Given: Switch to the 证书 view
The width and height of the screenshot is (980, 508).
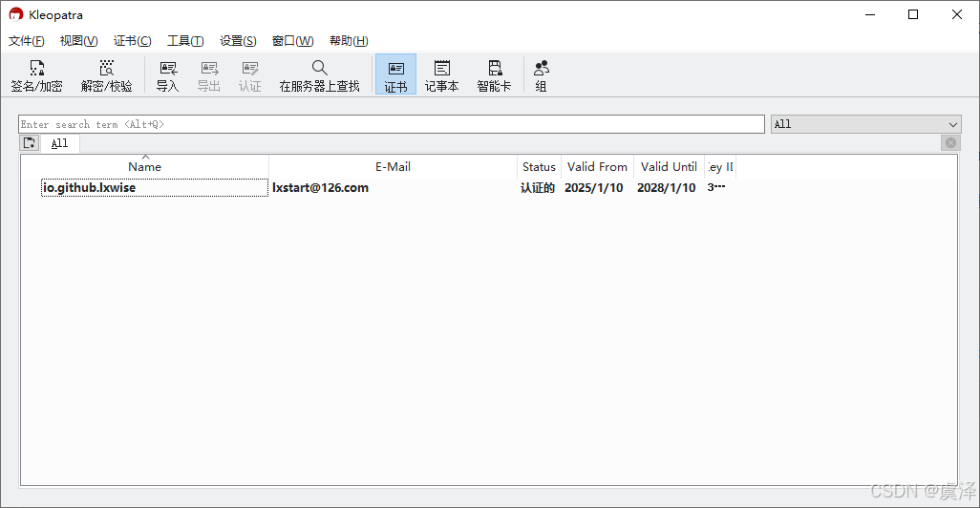Looking at the screenshot, I should point(395,75).
